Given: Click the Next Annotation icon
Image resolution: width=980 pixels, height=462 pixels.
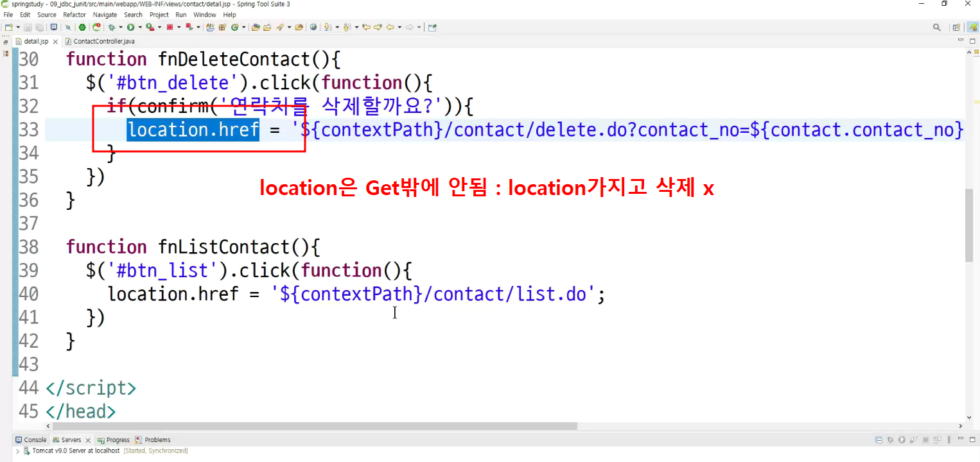Looking at the screenshot, I should 328,27.
